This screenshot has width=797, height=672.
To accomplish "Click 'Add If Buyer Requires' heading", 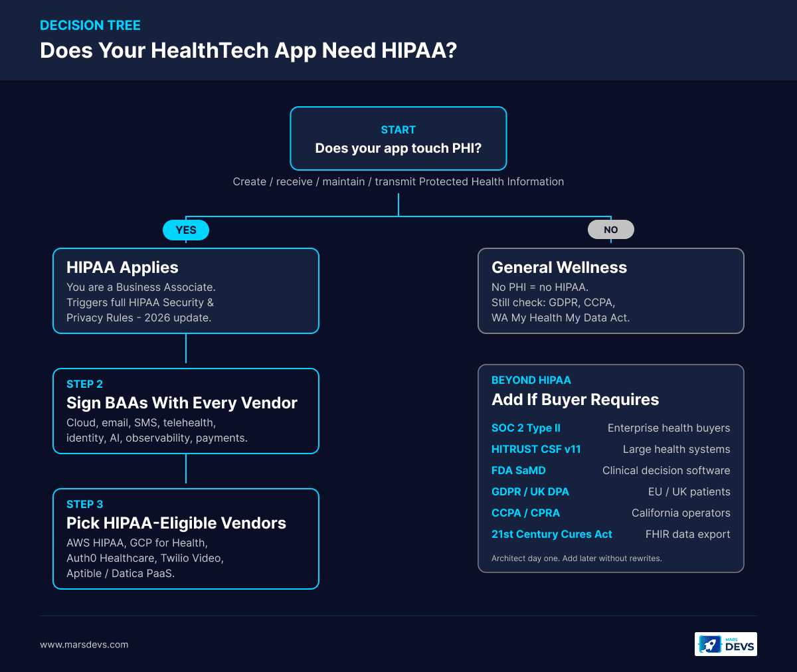I will [575, 400].
